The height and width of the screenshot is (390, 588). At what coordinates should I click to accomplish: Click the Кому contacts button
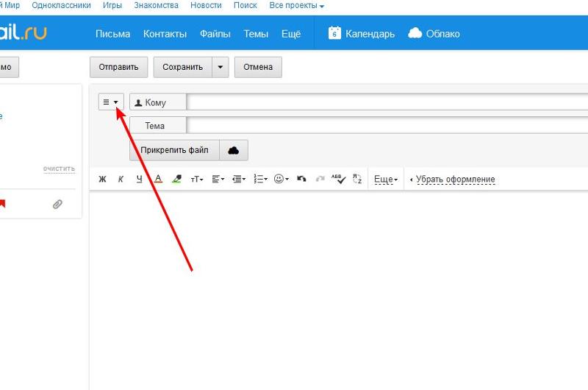[158, 102]
